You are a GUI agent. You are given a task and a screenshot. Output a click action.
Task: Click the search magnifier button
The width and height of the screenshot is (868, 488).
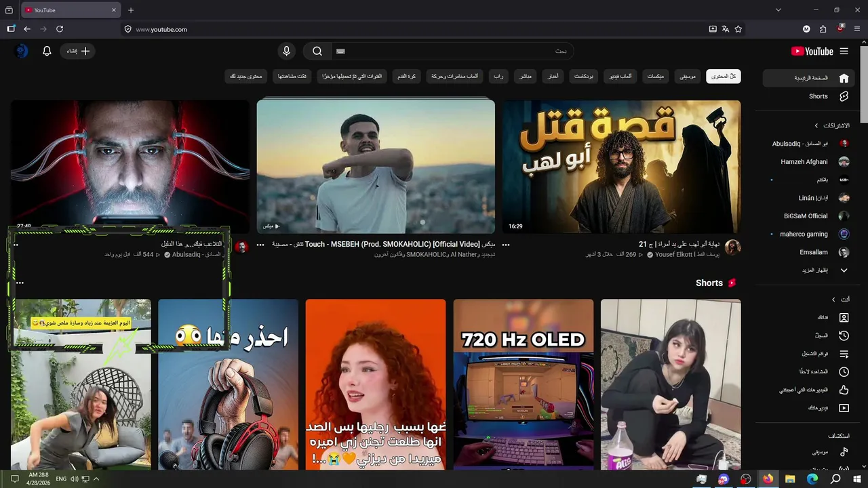click(317, 51)
